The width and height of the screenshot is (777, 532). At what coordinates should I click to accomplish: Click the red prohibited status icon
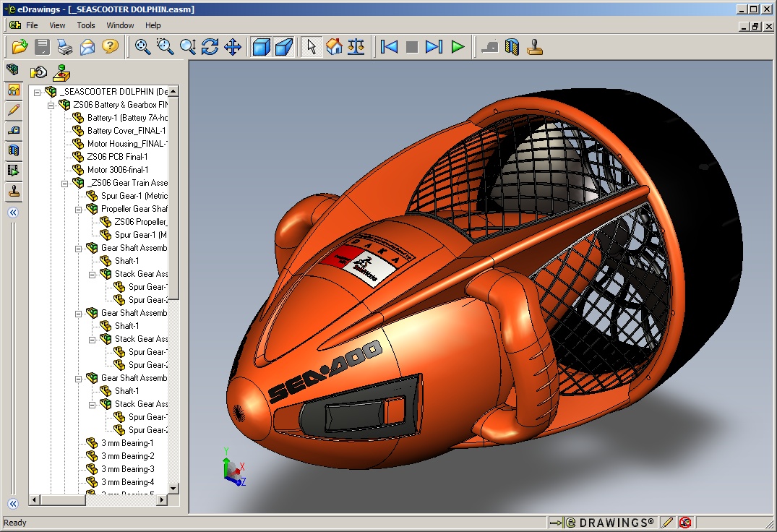click(685, 523)
